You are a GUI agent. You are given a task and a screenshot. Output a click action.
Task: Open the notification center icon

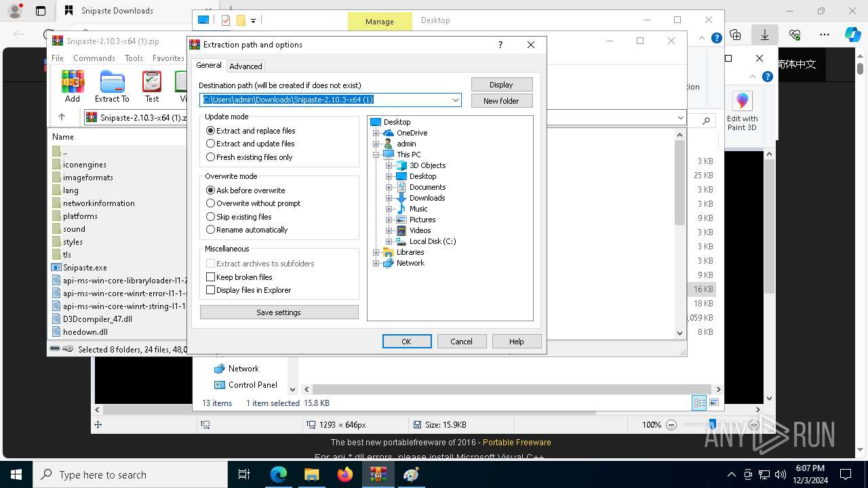(846, 474)
